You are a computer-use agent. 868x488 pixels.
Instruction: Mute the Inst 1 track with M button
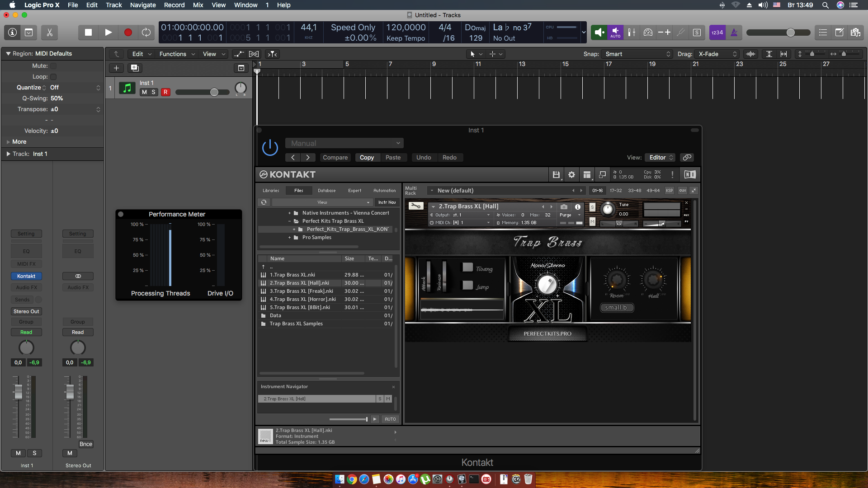point(144,92)
